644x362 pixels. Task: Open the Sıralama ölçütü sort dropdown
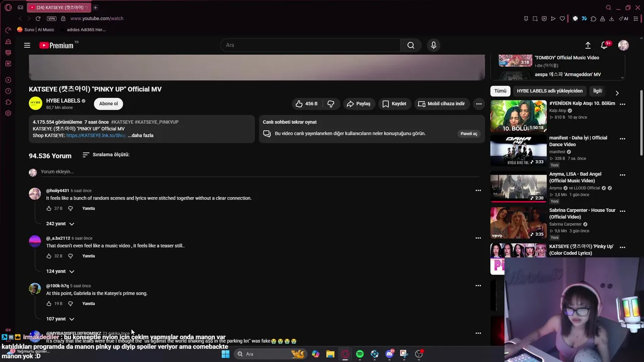tap(106, 155)
